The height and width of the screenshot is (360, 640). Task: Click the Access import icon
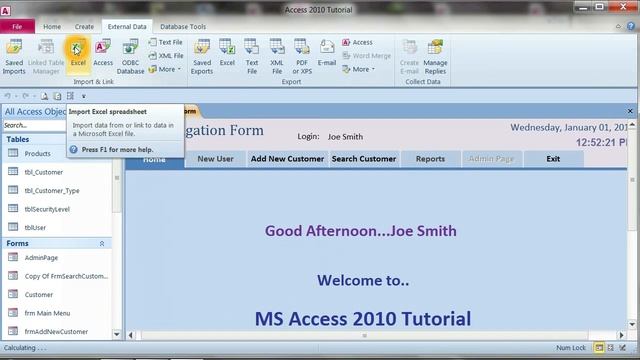[x=103, y=53]
